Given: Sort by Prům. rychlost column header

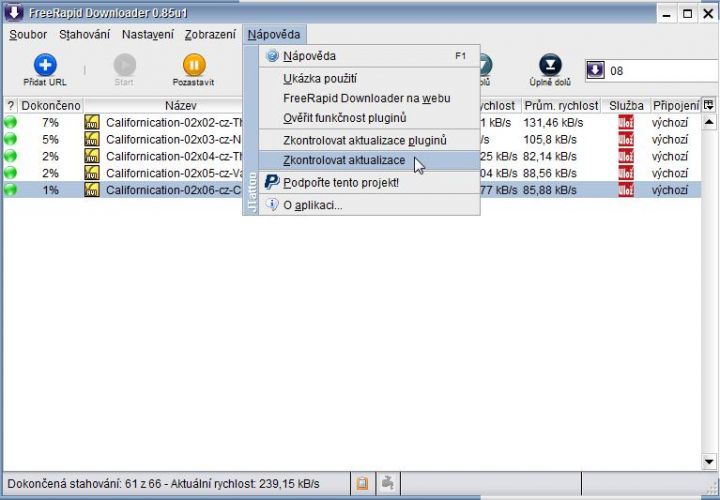Looking at the screenshot, I should 561,106.
